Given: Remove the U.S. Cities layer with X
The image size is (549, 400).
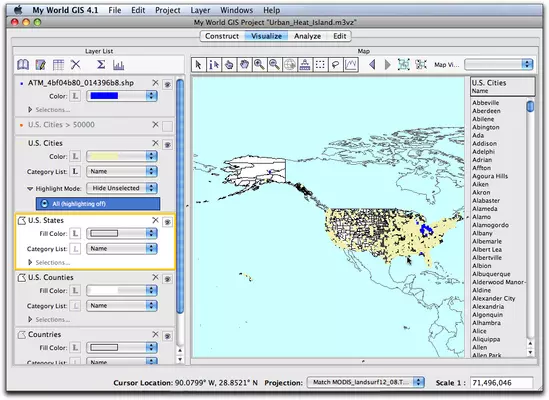Looking at the screenshot, I should click(155, 143).
